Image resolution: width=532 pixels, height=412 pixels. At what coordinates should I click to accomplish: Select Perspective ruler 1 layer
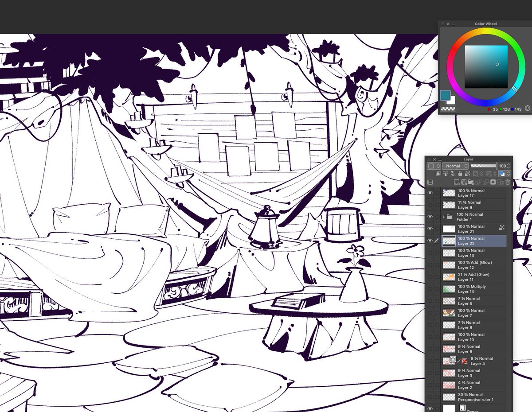click(x=474, y=397)
